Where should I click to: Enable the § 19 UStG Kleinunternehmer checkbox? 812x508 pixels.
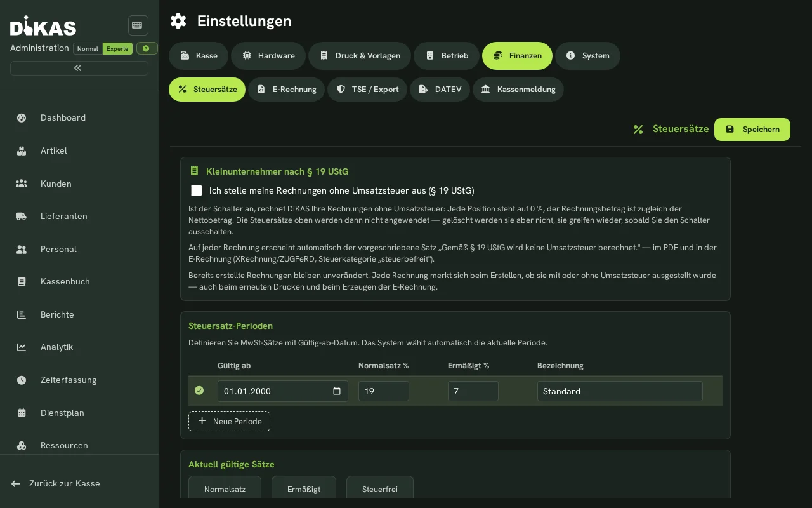coord(197,190)
